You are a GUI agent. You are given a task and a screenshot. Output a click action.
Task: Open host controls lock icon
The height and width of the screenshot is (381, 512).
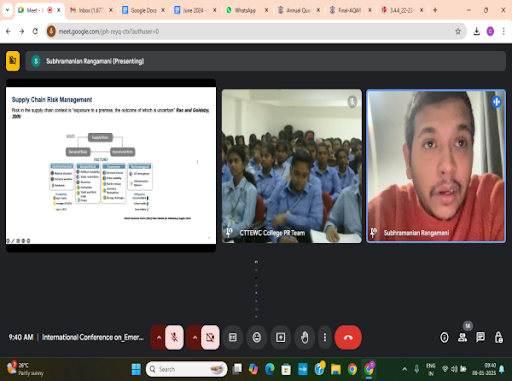pos(498,337)
